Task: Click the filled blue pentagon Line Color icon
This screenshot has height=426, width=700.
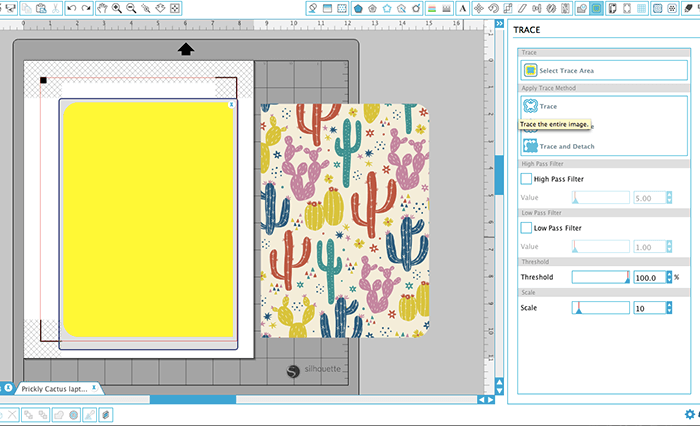Action: click(x=358, y=8)
